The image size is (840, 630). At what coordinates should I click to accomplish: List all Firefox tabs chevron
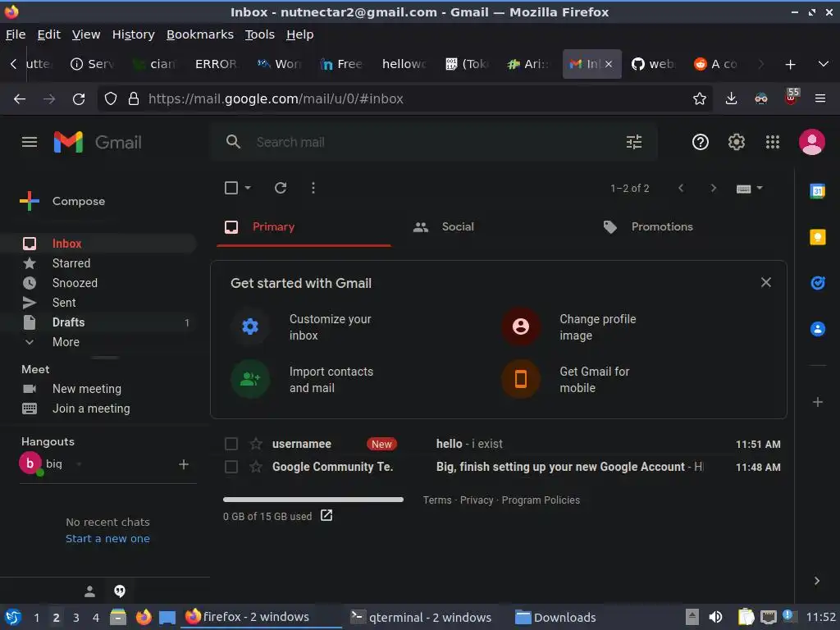pyautogui.click(x=824, y=64)
